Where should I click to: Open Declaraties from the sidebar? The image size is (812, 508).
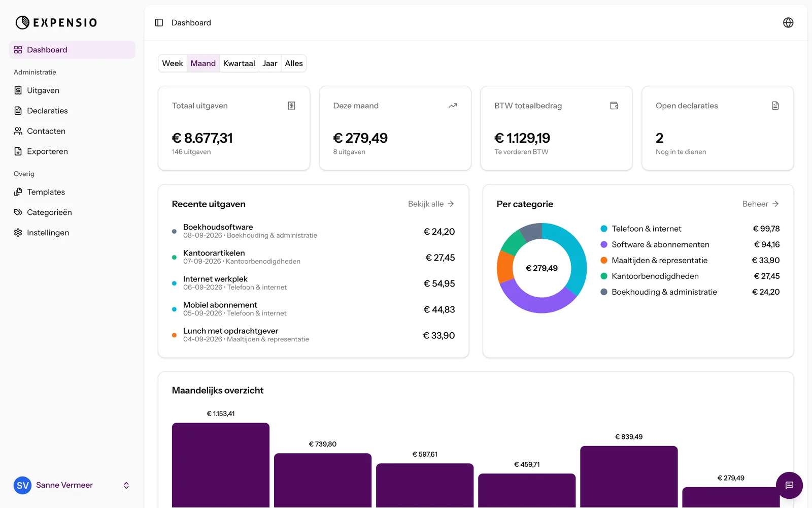[72, 111]
